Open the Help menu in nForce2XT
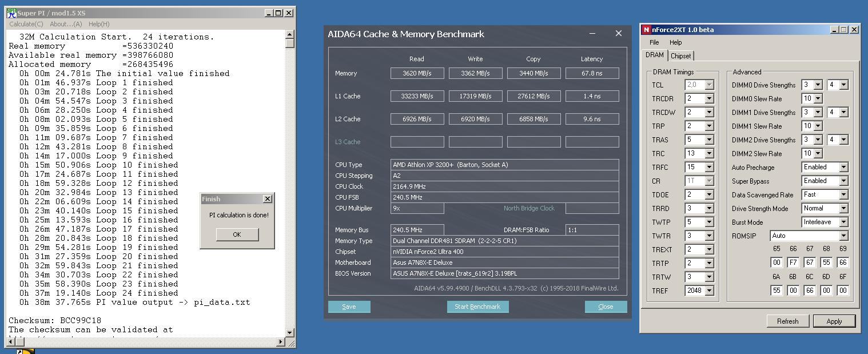Screen dimensions: 868x354 pos(675,42)
